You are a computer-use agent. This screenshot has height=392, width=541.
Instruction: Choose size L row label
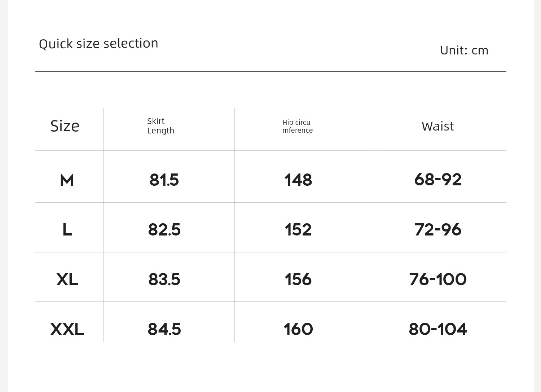click(x=67, y=229)
